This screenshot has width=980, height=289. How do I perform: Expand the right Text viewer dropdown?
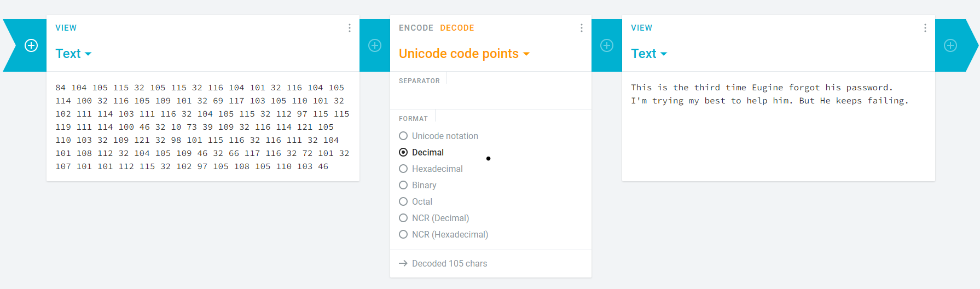coord(649,54)
